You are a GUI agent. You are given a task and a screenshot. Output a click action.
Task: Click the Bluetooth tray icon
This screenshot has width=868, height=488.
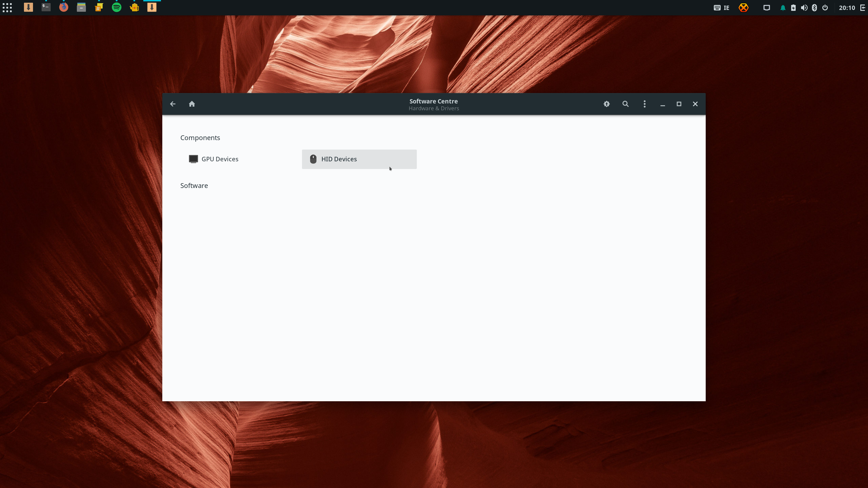(814, 8)
